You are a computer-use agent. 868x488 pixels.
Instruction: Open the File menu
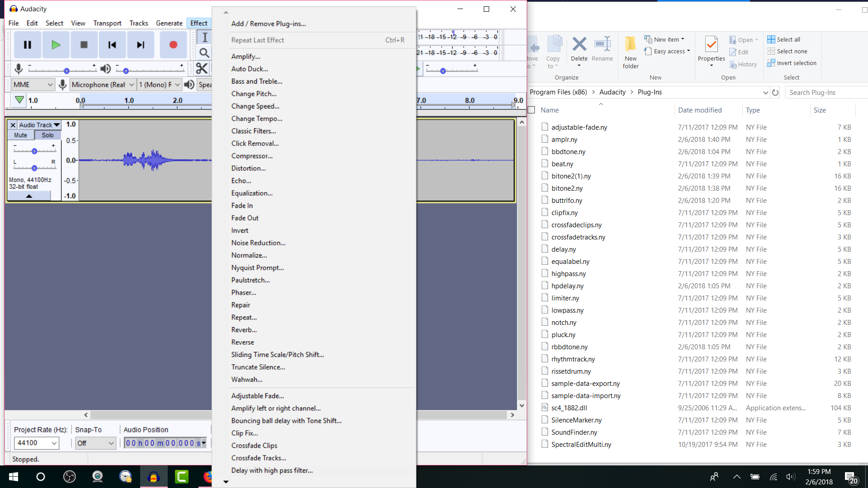pyautogui.click(x=14, y=23)
